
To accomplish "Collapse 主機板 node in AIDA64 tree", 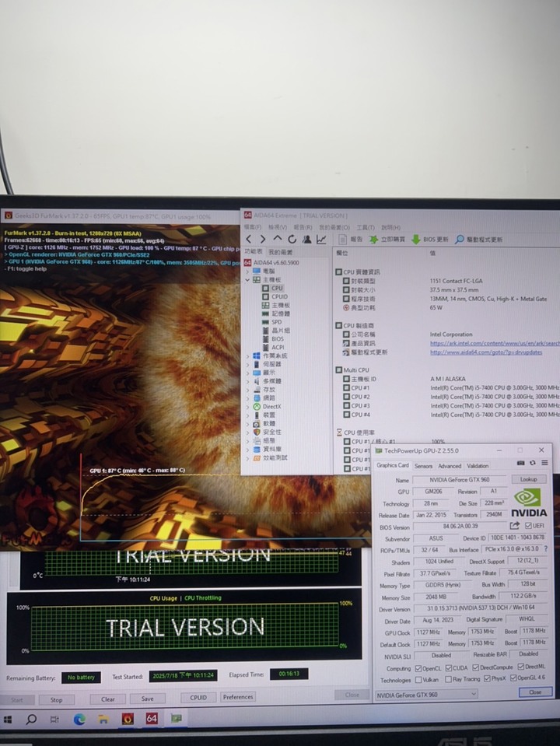I will 247,280.
